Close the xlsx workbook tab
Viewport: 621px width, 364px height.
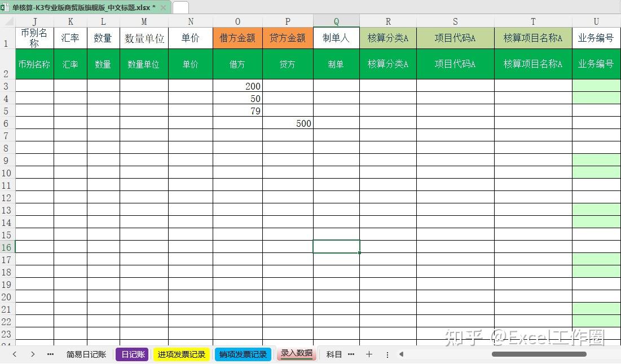click(x=163, y=7)
